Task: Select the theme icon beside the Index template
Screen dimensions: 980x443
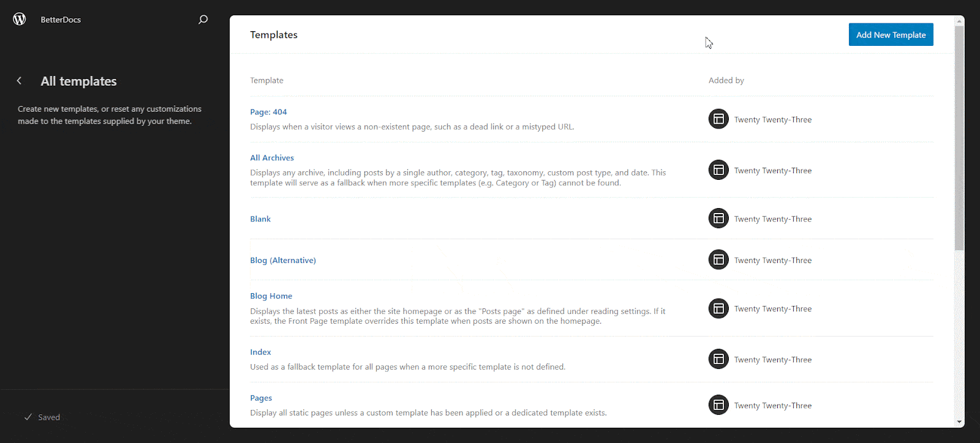Action: (x=718, y=359)
